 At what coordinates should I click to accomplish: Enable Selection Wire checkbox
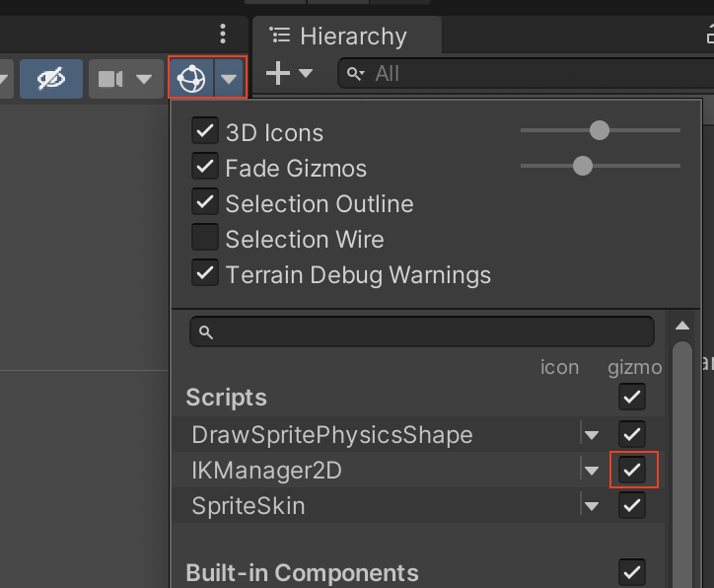click(205, 238)
